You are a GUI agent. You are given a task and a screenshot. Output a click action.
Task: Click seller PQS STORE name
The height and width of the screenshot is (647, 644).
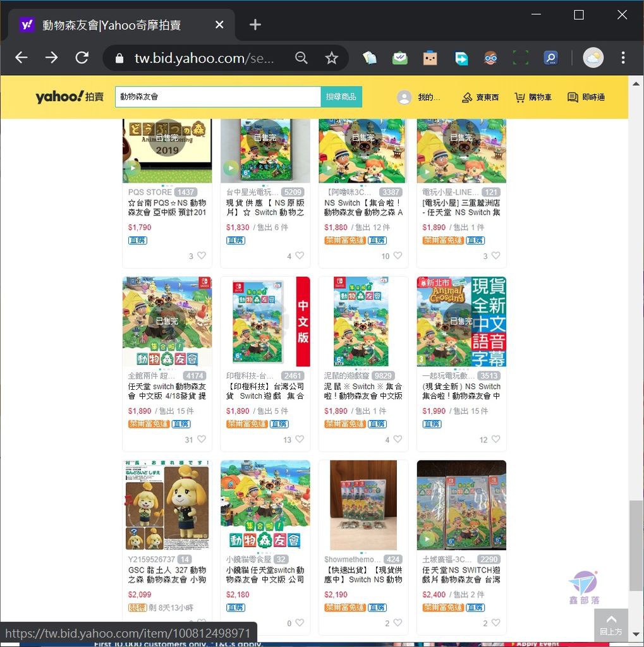click(150, 192)
